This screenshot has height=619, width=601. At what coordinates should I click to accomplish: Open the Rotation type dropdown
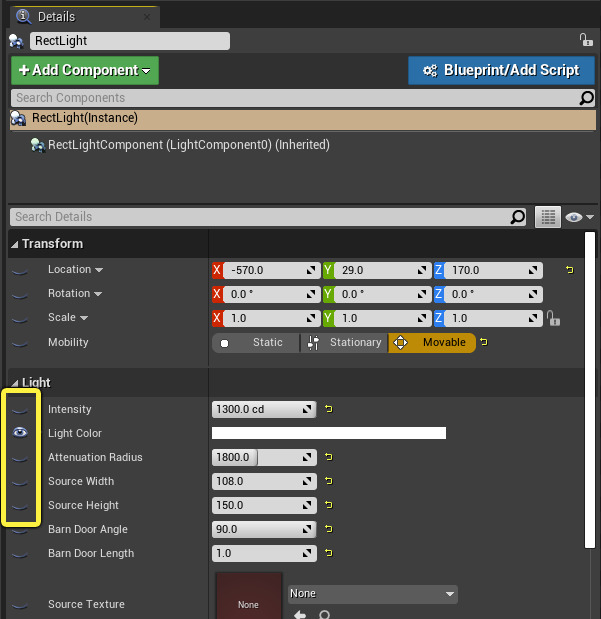[x=98, y=294]
